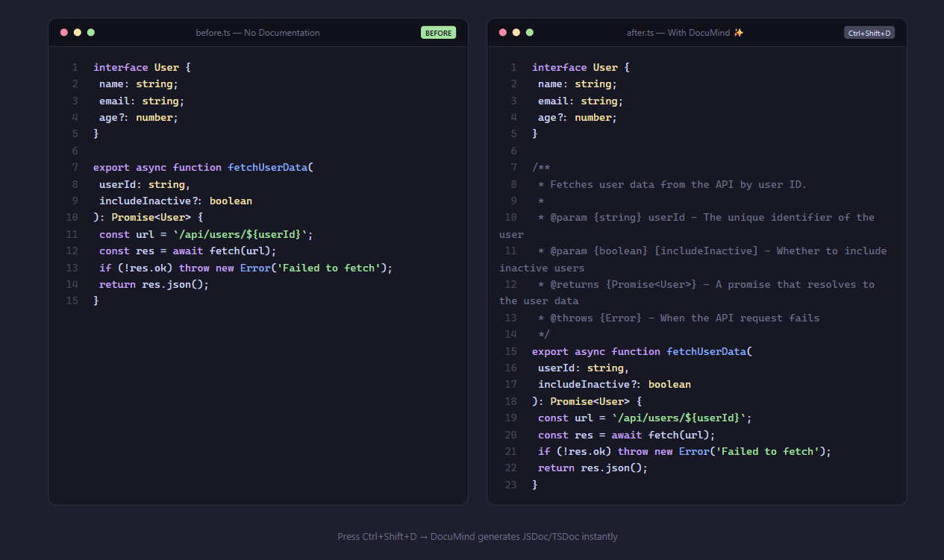Click 'age?: number;' line in before.ts
Screen dimensions: 944x560
point(139,117)
